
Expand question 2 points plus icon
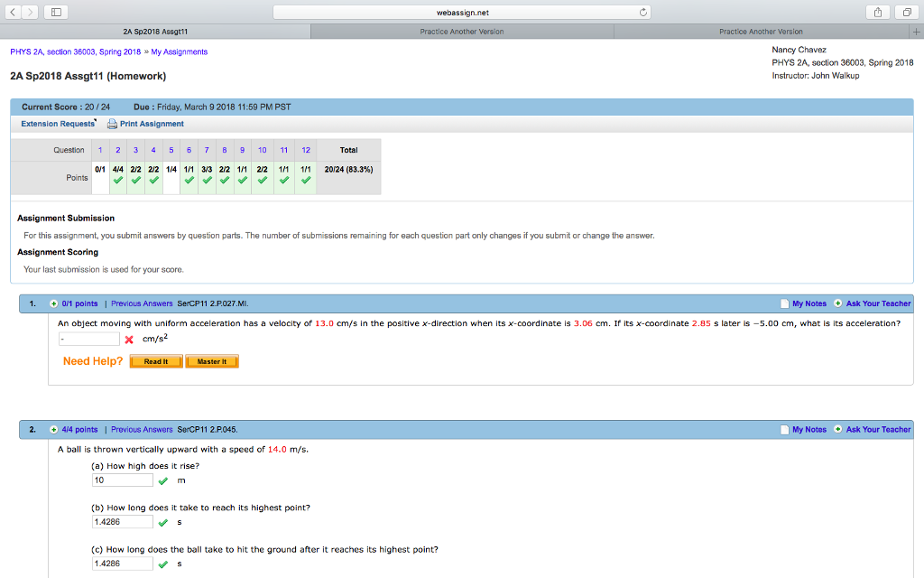click(53, 430)
